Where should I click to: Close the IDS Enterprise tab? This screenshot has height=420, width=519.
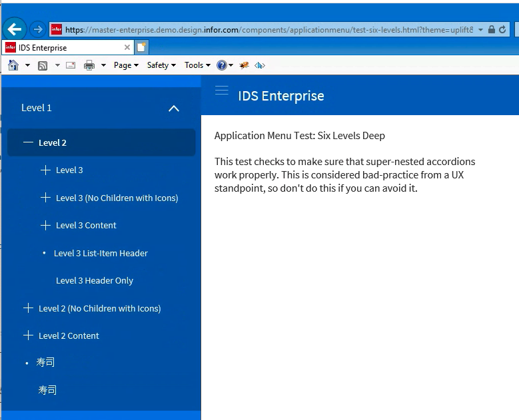click(127, 47)
